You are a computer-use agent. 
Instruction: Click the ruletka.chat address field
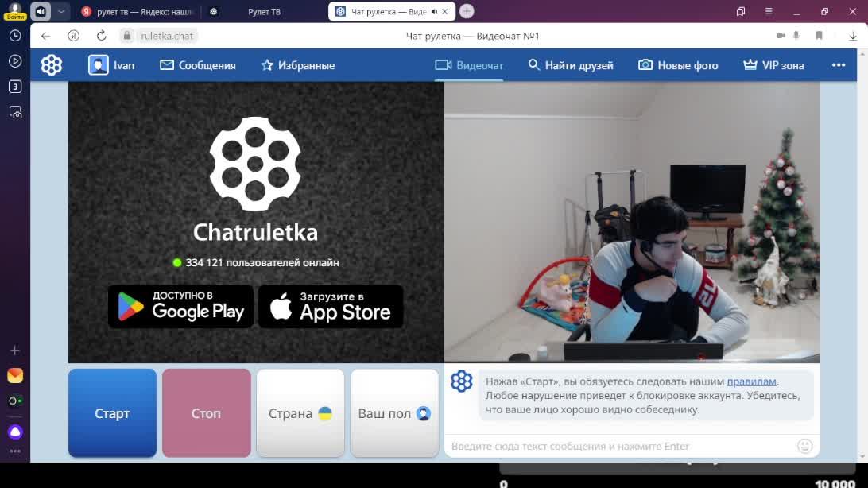tap(167, 36)
